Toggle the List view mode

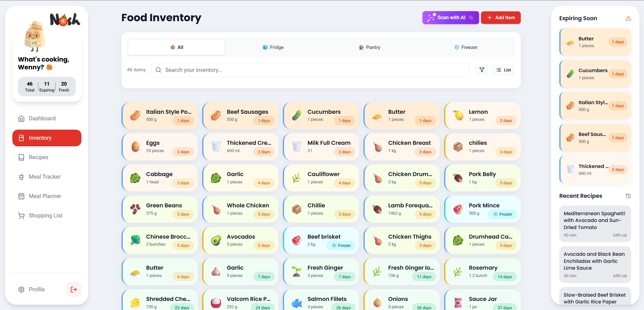click(x=503, y=70)
